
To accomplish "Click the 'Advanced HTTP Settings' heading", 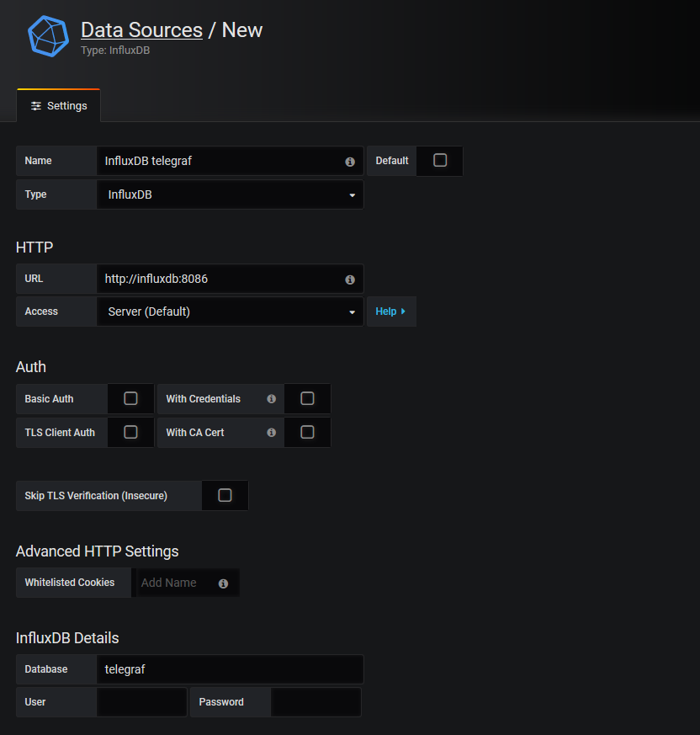I will pos(97,551).
